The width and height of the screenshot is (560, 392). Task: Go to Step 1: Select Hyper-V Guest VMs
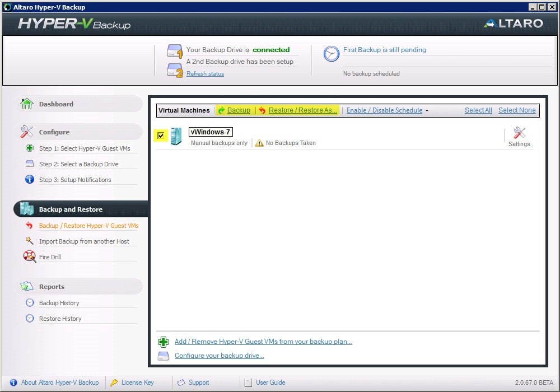pyautogui.click(x=85, y=148)
